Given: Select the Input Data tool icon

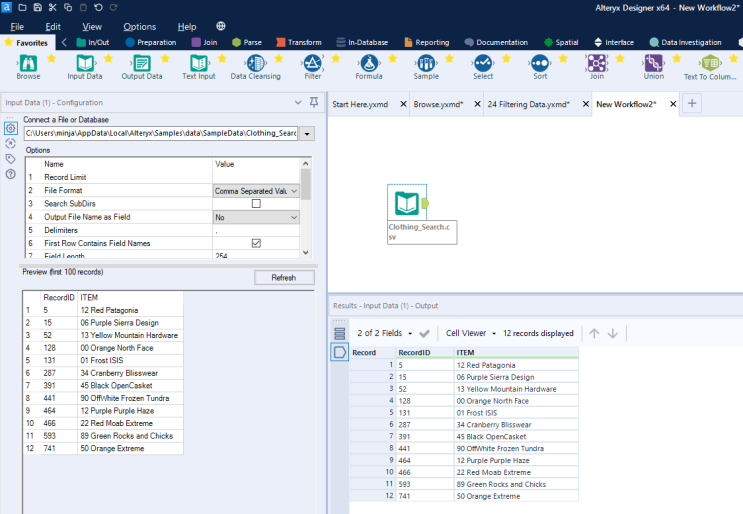Looking at the screenshot, I should tap(85, 63).
